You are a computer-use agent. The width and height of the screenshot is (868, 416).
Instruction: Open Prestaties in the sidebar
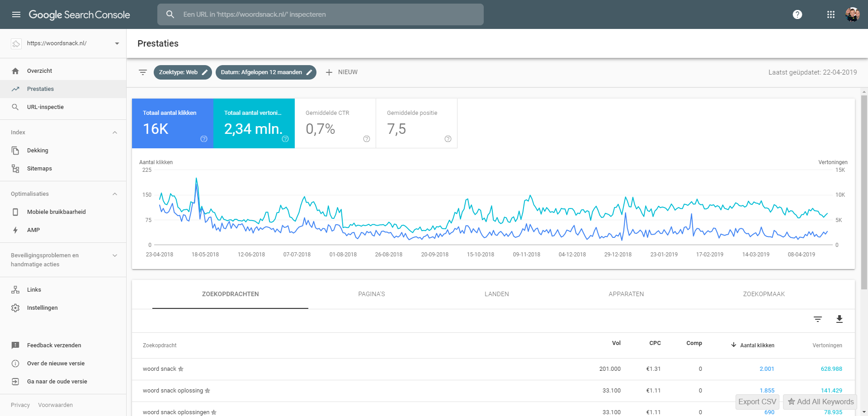pos(63,89)
